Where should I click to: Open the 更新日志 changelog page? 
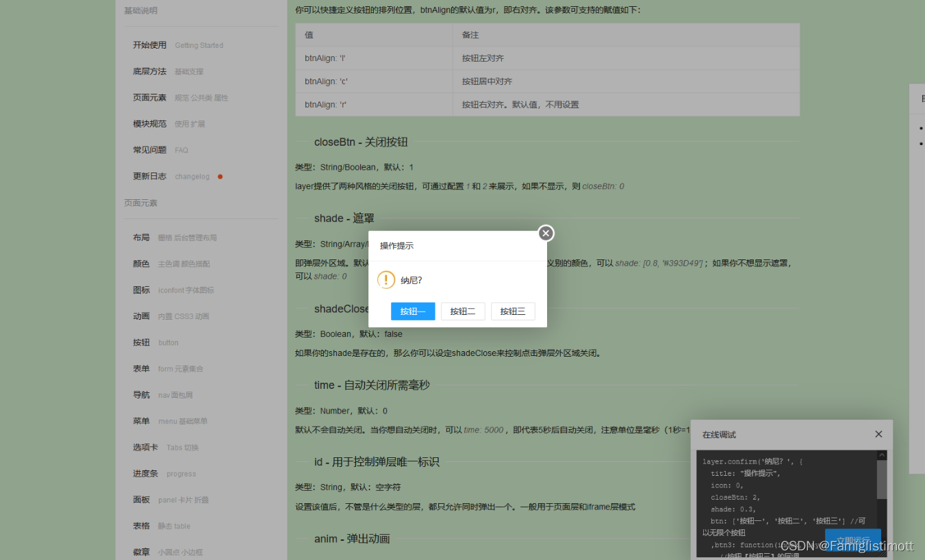pos(150,176)
